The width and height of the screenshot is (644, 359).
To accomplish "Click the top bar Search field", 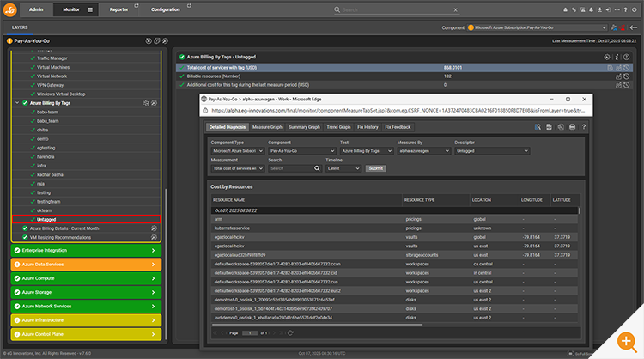I will pyautogui.click(x=397, y=9).
